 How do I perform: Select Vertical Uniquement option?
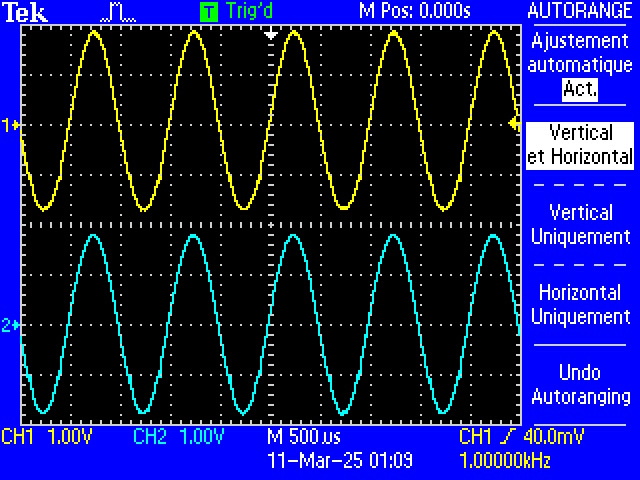tap(580, 224)
